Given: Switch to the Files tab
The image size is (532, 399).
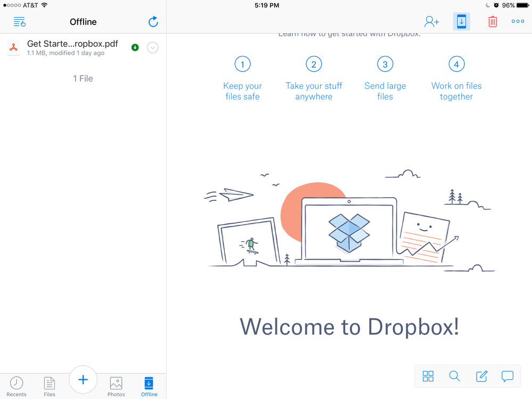Looking at the screenshot, I should click(50, 386).
